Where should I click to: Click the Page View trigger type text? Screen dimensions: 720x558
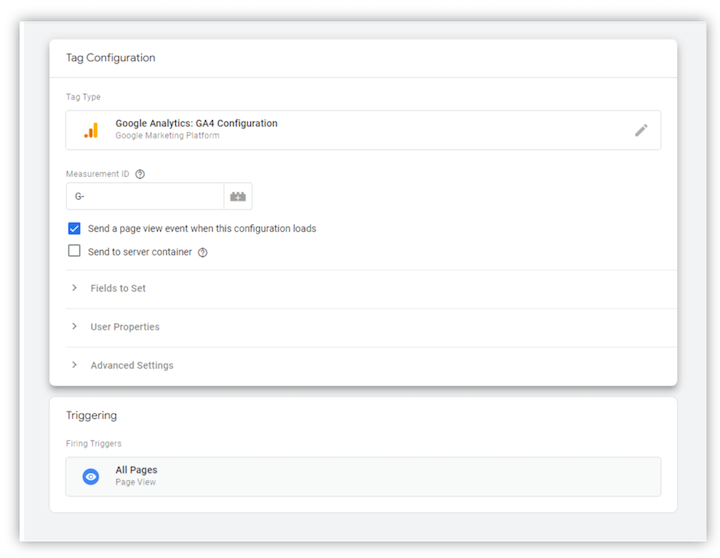(135, 482)
